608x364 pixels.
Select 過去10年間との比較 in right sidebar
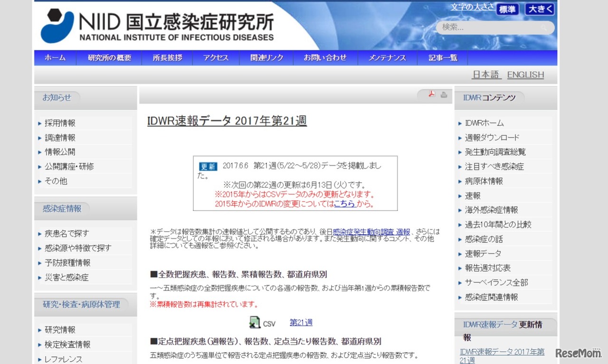498,224
